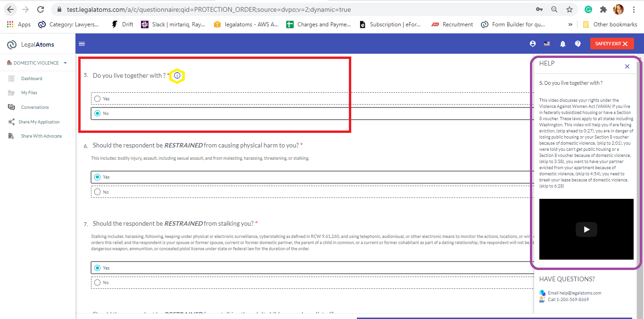This screenshot has height=319, width=644.
Task: Open the Recruitment bookmark
Action: [x=452, y=25]
